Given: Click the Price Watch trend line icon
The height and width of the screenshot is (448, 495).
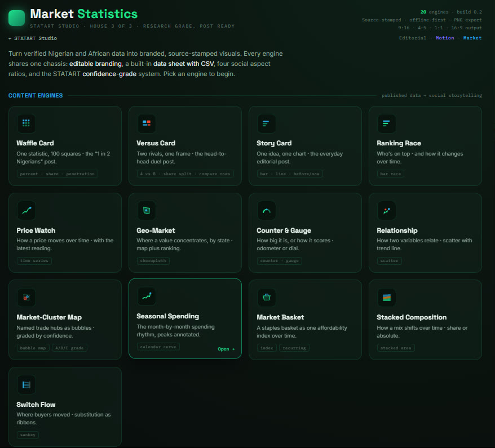Looking at the screenshot, I should pyautogui.click(x=26, y=210).
